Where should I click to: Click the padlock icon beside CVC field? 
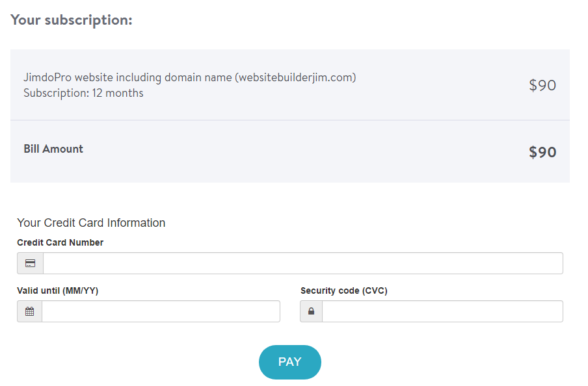312,311
